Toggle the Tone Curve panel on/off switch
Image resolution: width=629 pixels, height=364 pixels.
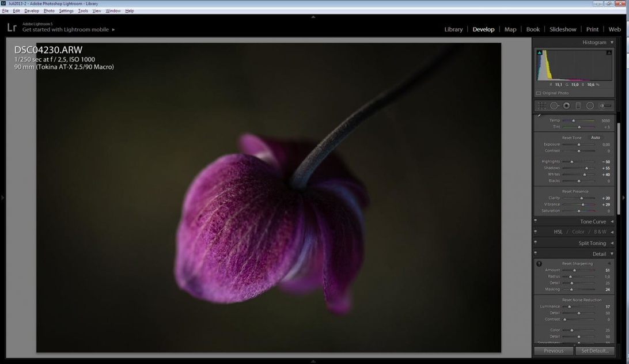coord(536,221)
